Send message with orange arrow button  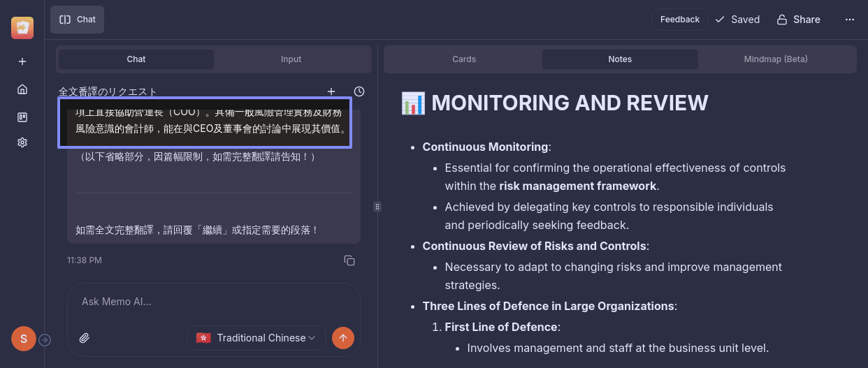342,338
